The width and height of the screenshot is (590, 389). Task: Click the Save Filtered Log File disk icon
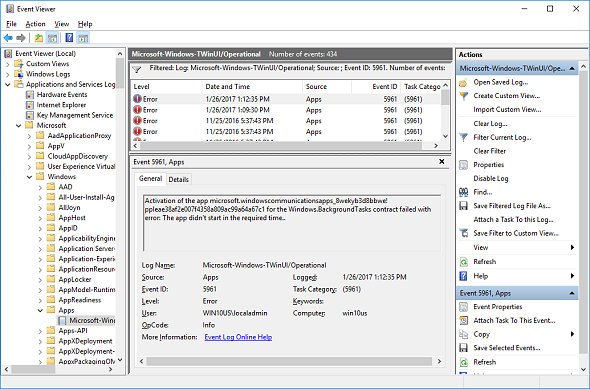click(464, 206)
